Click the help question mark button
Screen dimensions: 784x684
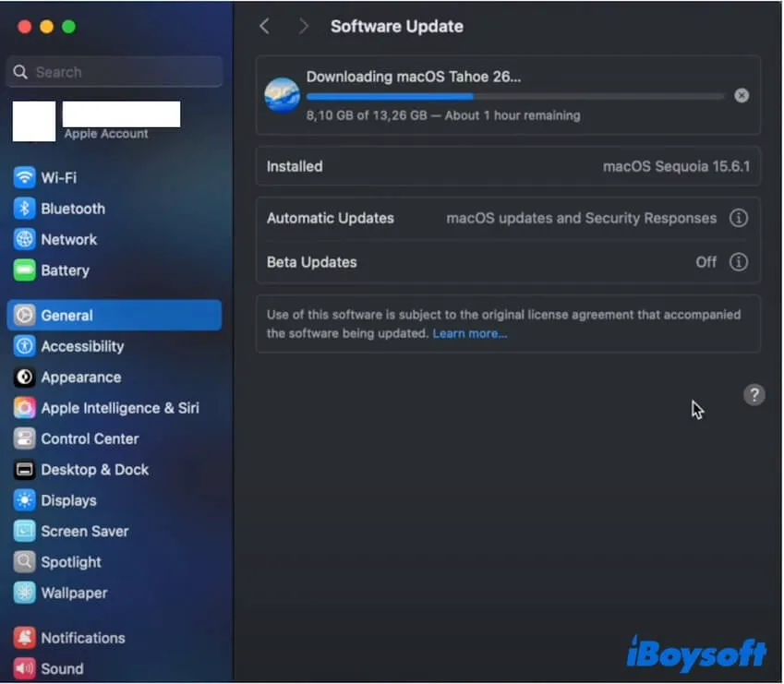coord(754,395)
